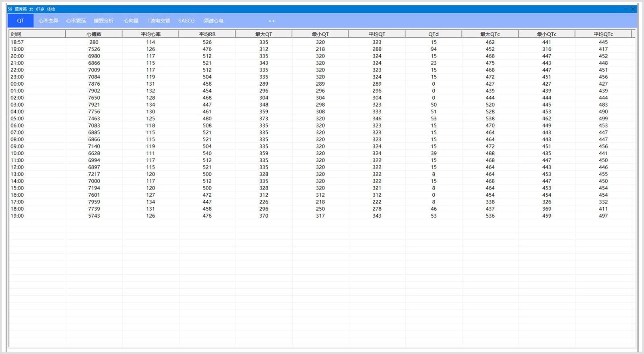Click the QTd column header
The width and height of the screenshot is (644, 354).
pos(433,34)
